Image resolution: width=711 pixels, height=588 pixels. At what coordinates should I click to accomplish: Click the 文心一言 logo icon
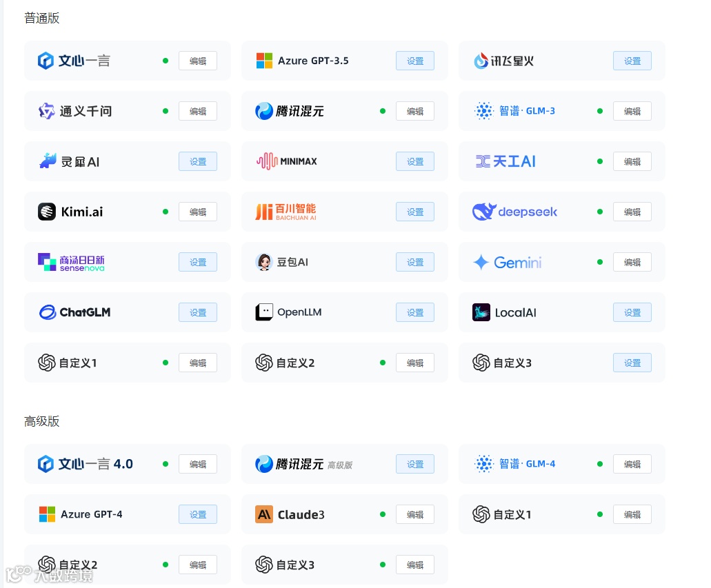tap(46, 61)
